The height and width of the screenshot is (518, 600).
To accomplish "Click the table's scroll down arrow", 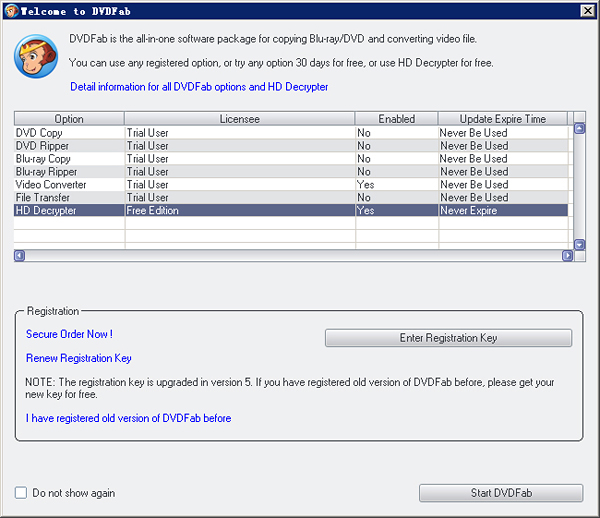I will click(x=580, y=244).
